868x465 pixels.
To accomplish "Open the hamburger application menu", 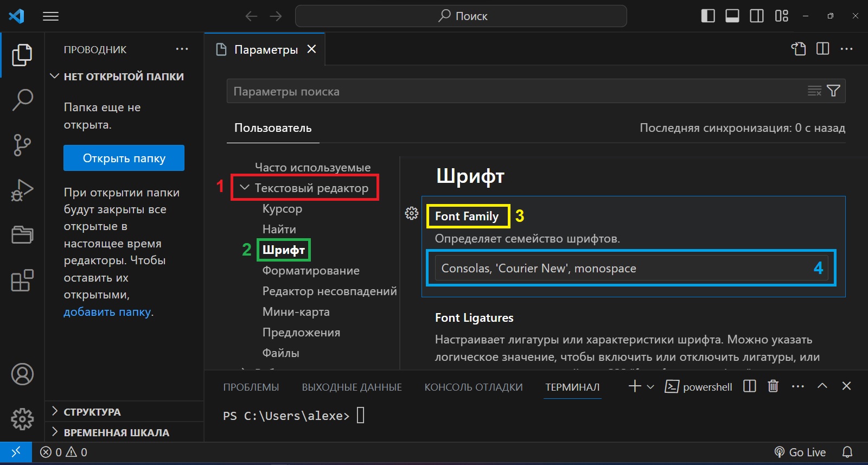I will [50, 16].
